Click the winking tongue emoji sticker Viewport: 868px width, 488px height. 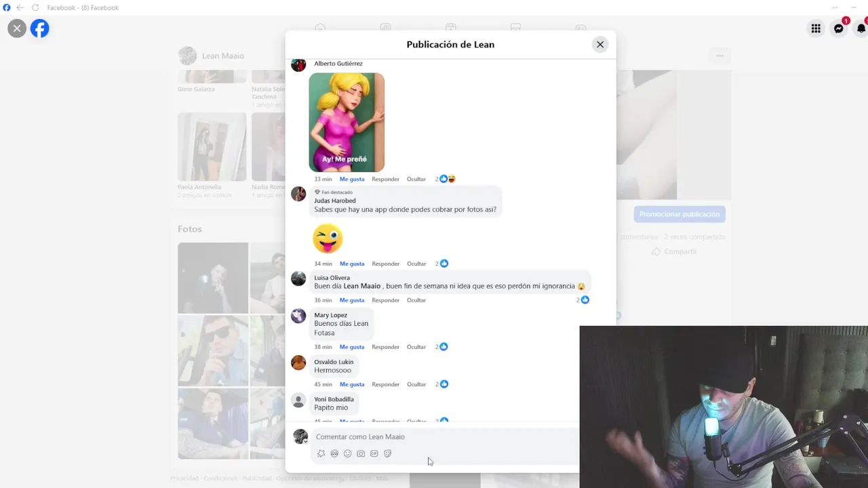coord(328,239)
